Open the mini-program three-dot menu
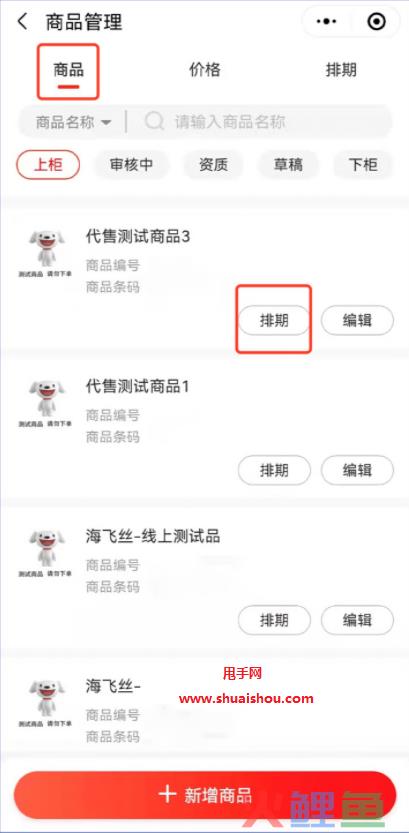 pos(326,22)
